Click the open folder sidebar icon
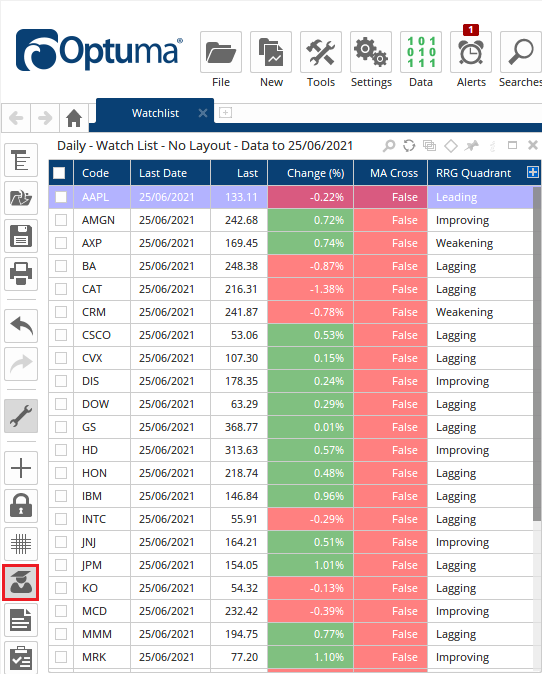Viewport: 542px width, 674px height. (x=21, y=198)
